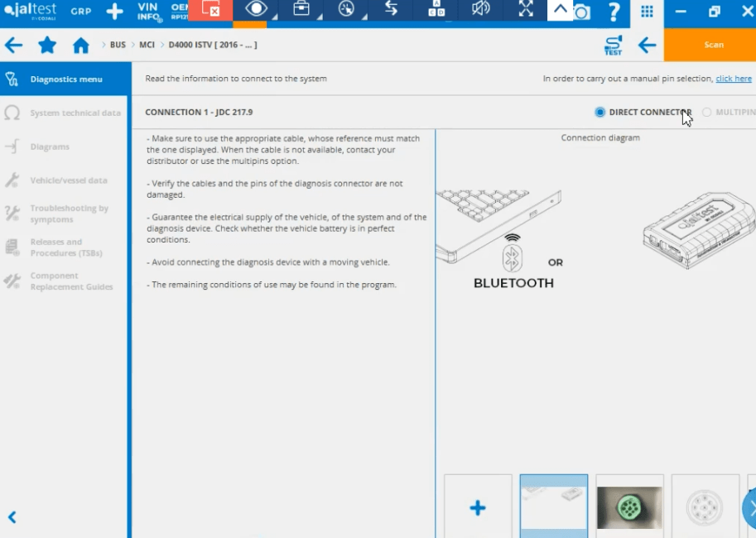This screenshot has width=756, height=538.
Task: Click the VIN INFO toolbar icon
Action: point(148,12)
